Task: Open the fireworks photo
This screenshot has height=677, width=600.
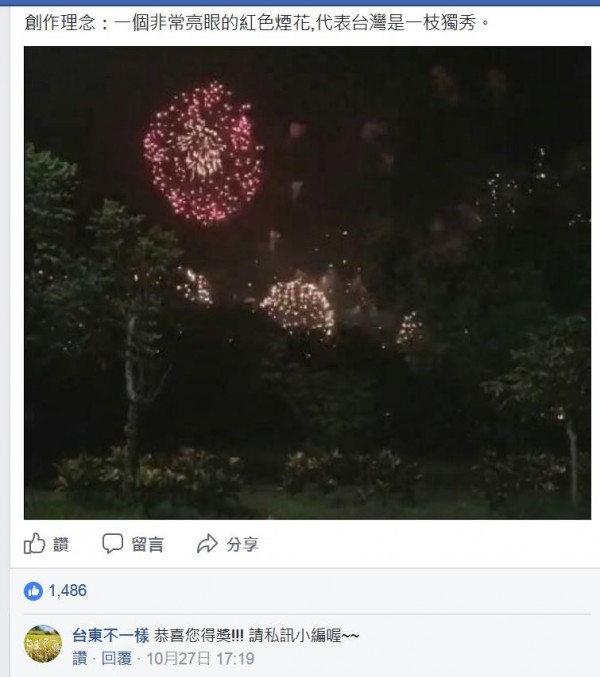Action: 307,283
